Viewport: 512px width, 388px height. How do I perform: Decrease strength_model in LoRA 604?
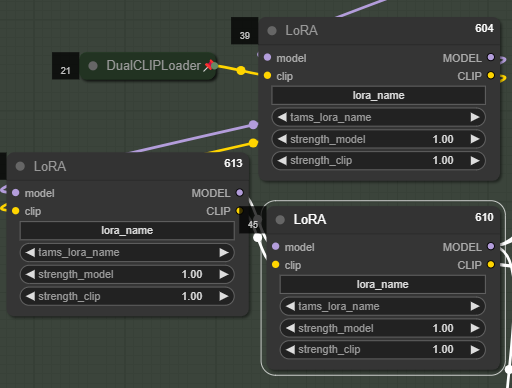pyautogui.click(x=282, y=139)
